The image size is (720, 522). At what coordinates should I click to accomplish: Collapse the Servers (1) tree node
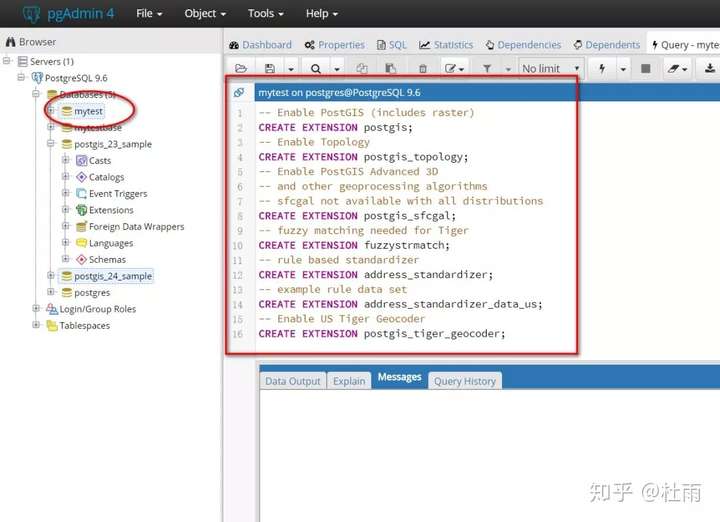click(x=6, y=61)
